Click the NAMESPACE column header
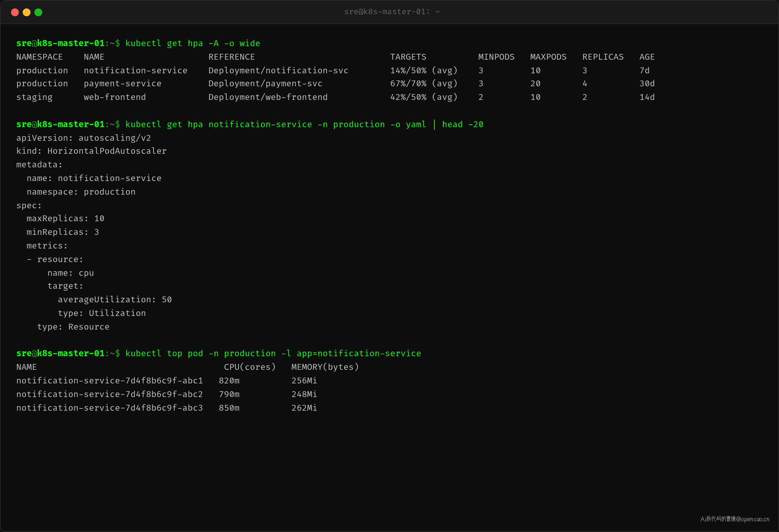This screenshot has height=532, width=779. pyautogui.click(x=40, y=57)
